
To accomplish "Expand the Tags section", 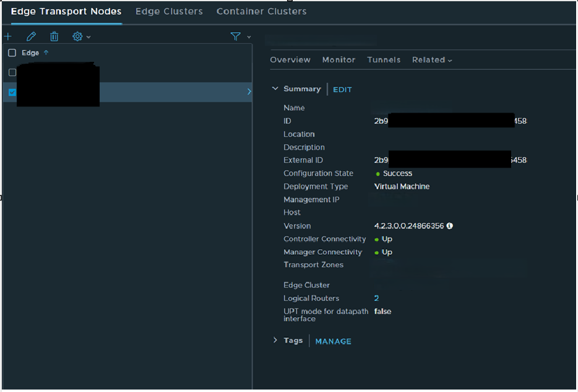I will tap(275, 341).
